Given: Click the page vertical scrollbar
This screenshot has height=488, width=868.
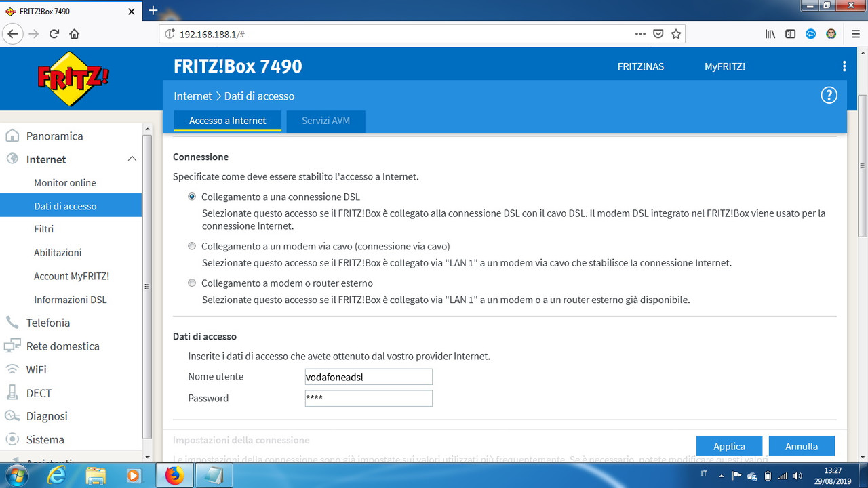Looking at the screenshot, I should coord(863,166).
